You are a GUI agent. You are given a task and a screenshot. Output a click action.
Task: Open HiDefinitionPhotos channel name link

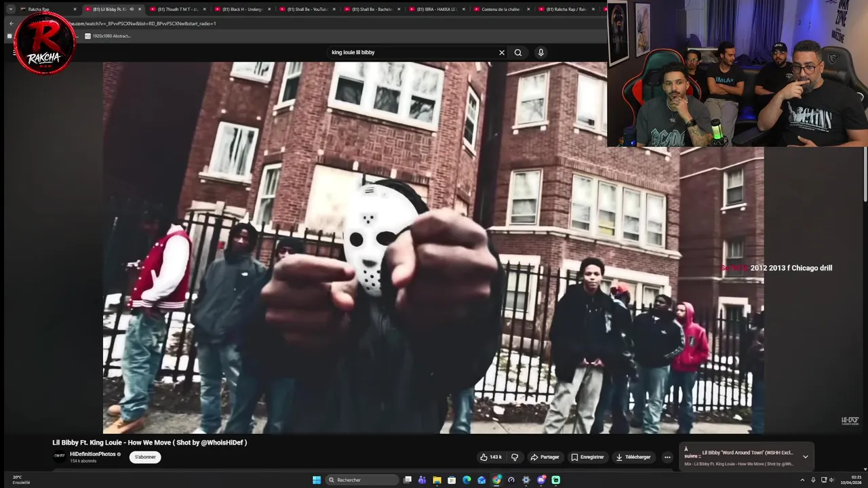(x=93, y=454)
